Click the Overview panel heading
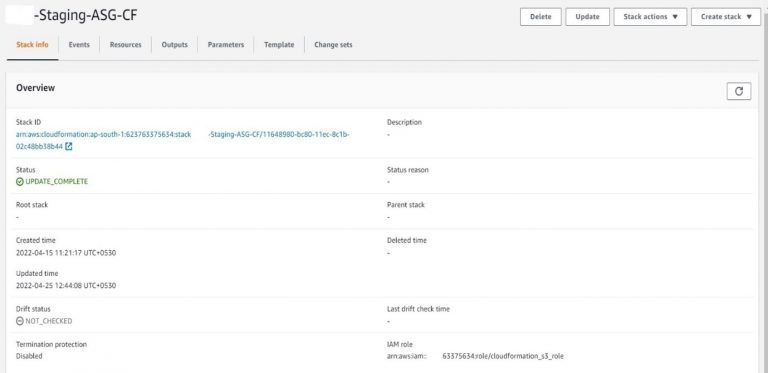The width and height of the screenshot is (768, 373). pyautogui.click(x=35, y=88)
